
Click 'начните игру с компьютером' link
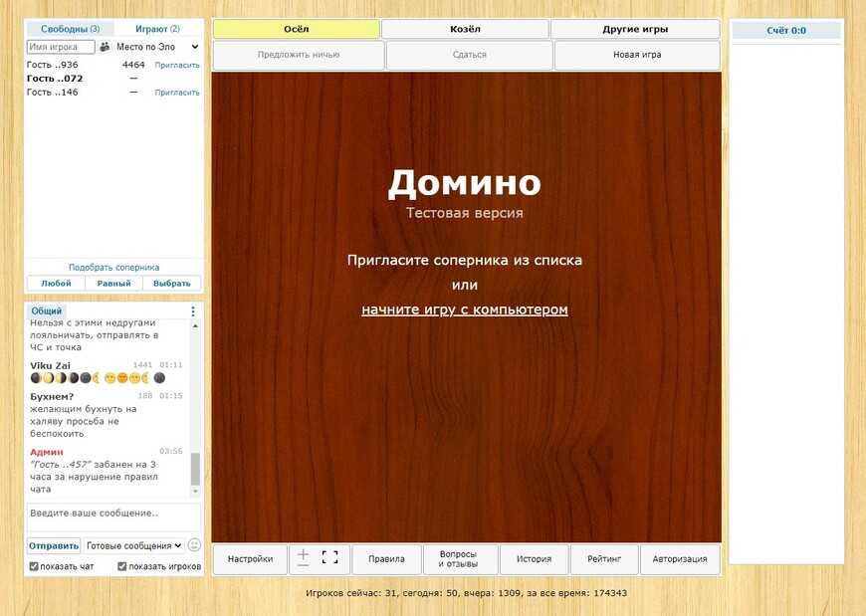click(x=465, y=309)
